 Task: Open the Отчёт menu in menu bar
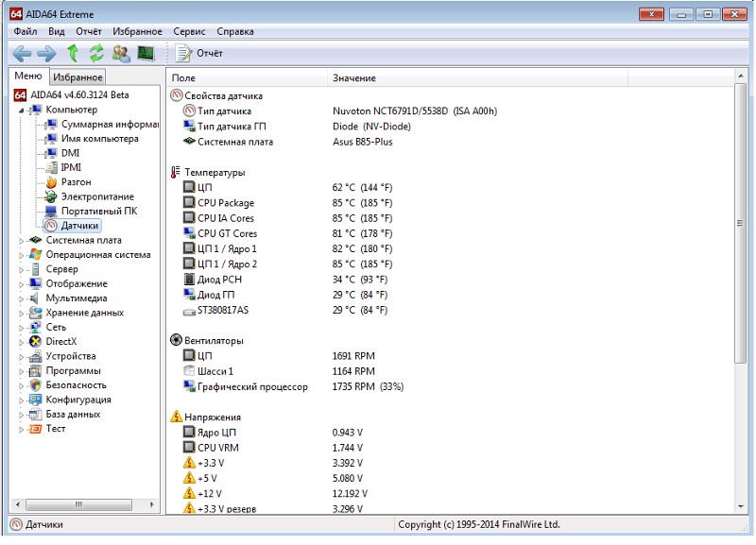89,31
